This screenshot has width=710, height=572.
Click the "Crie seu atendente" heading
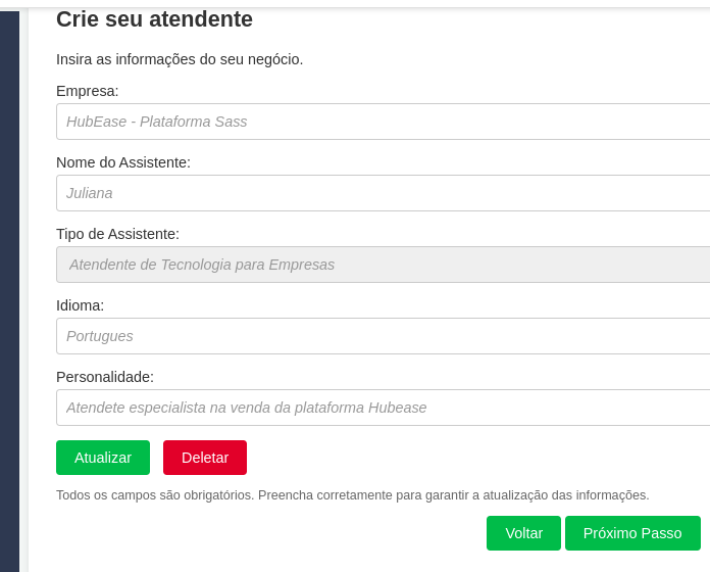click(154, 19)
